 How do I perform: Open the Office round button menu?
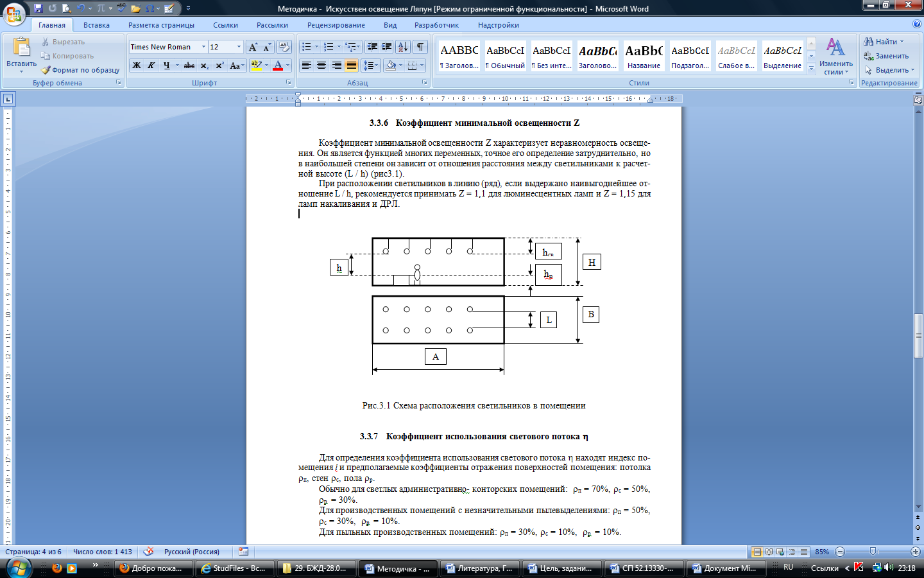(14, 13)
